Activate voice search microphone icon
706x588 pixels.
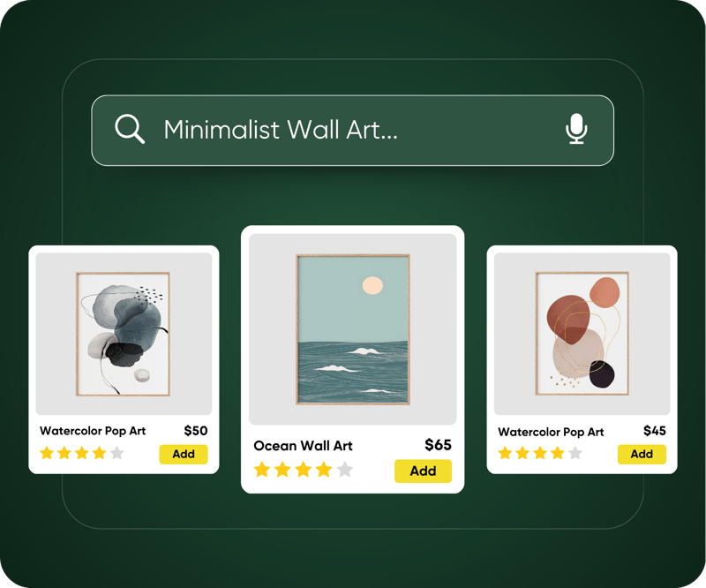pos(576,129)
